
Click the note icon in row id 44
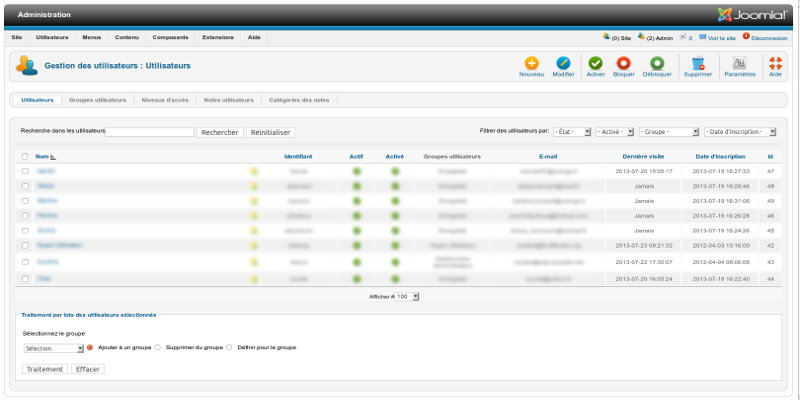pyautogui.click(x=254, y=279)
